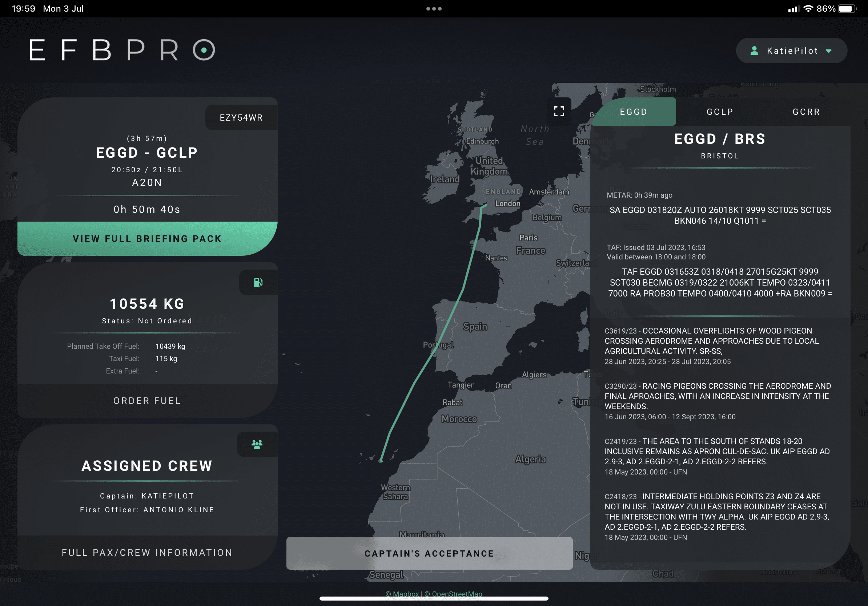Tap the battery status icon

pyautogui.click(x=847, y=9)
